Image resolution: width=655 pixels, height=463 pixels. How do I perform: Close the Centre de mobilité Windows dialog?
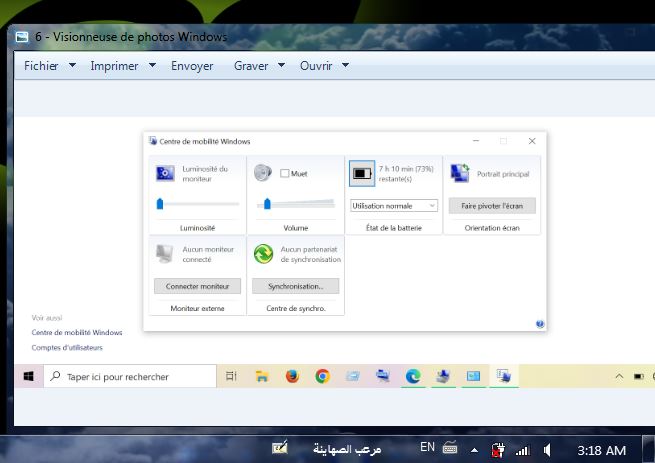[532, 141]
